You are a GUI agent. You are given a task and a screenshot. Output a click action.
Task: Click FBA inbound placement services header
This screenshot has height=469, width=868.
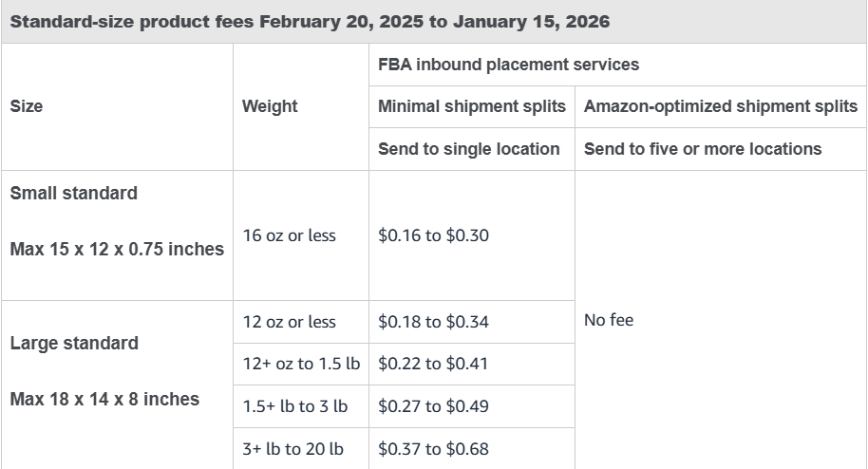(x=508, y=65)
